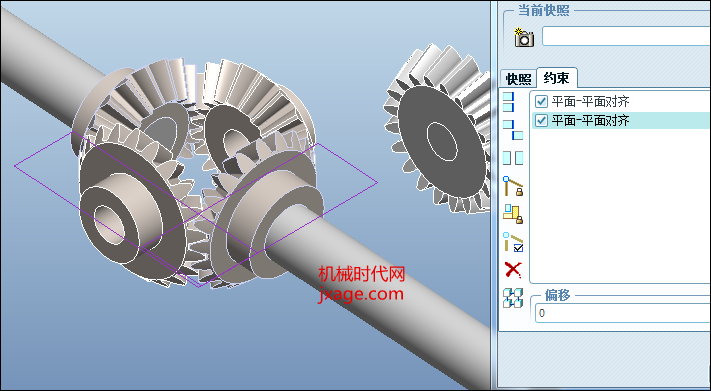The height and width of the screenshot is (391, 711).
Task: Uncheck the first 平面-平面对齐 checkbox
Action: [541, 101]
